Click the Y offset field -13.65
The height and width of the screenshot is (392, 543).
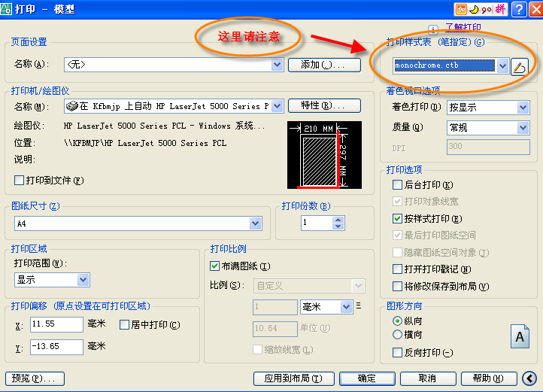pyautogui.click(x=56, y=347)
